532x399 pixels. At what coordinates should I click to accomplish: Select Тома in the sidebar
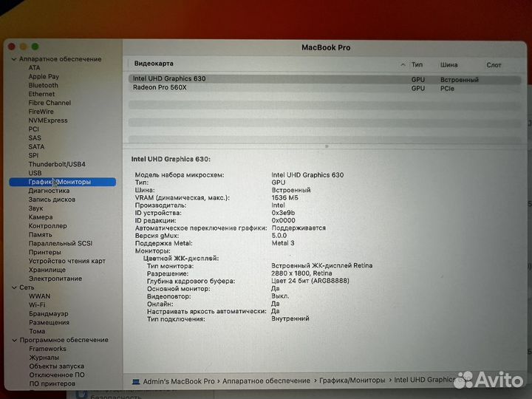pos(37,332)
